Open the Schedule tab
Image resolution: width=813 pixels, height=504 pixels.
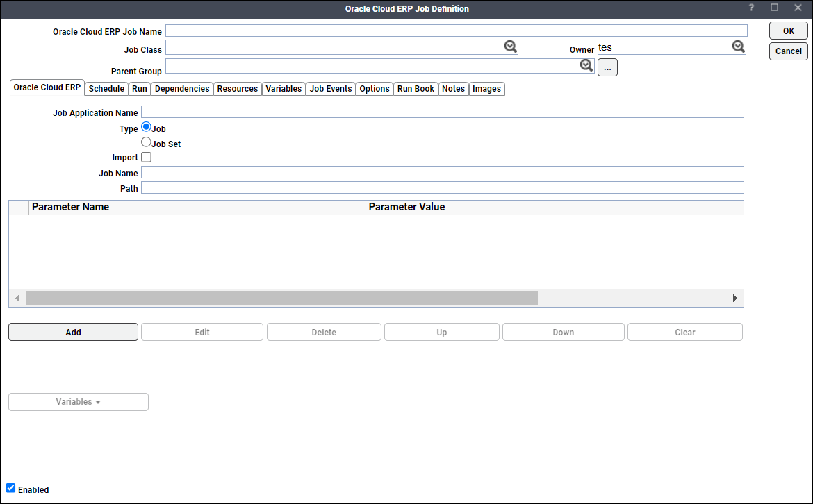[x=106, y=89]
